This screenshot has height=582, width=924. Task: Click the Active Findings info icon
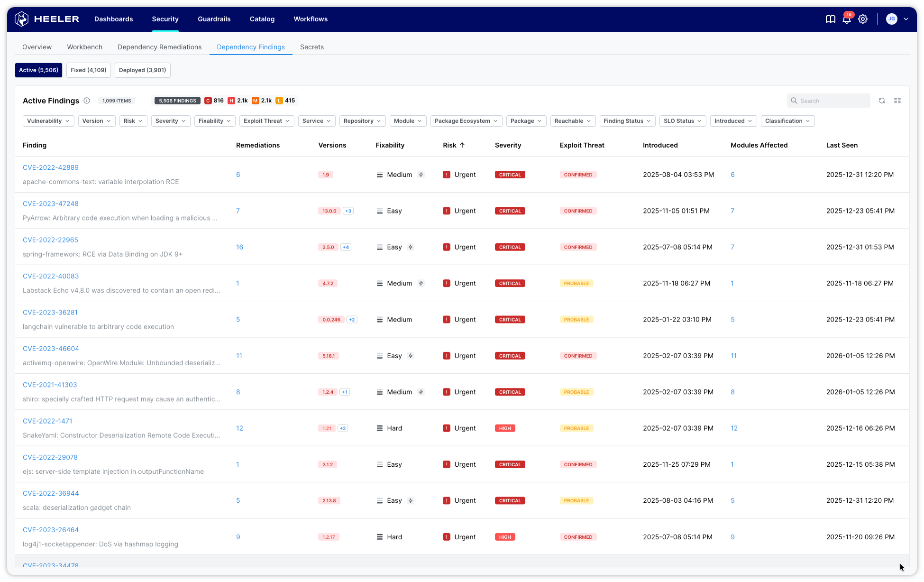(87, 101)
